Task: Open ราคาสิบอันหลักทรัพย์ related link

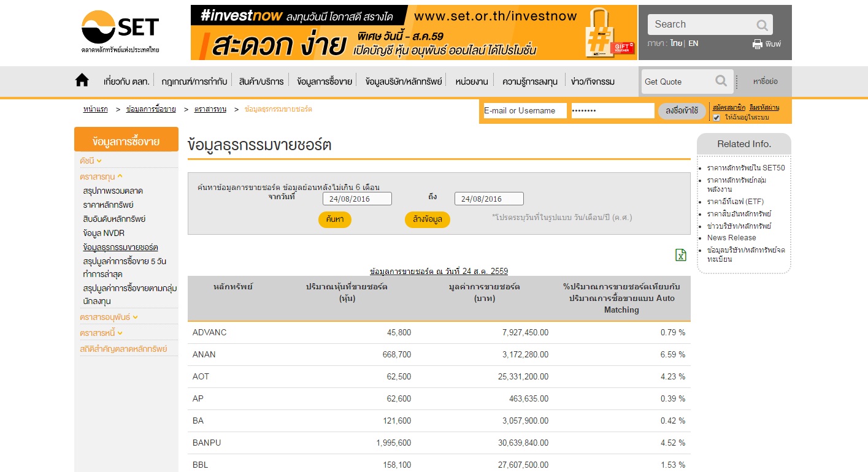Action: pos(739,214)
